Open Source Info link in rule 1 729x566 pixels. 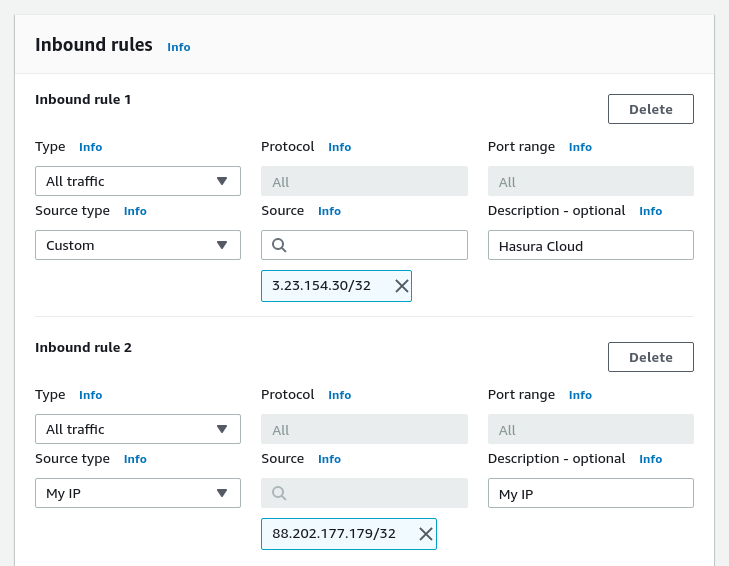[329, 211]
